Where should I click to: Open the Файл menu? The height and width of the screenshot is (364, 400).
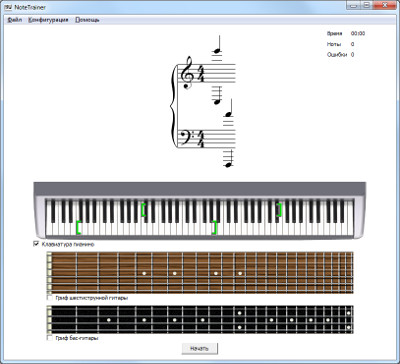[x=15, y=20]
